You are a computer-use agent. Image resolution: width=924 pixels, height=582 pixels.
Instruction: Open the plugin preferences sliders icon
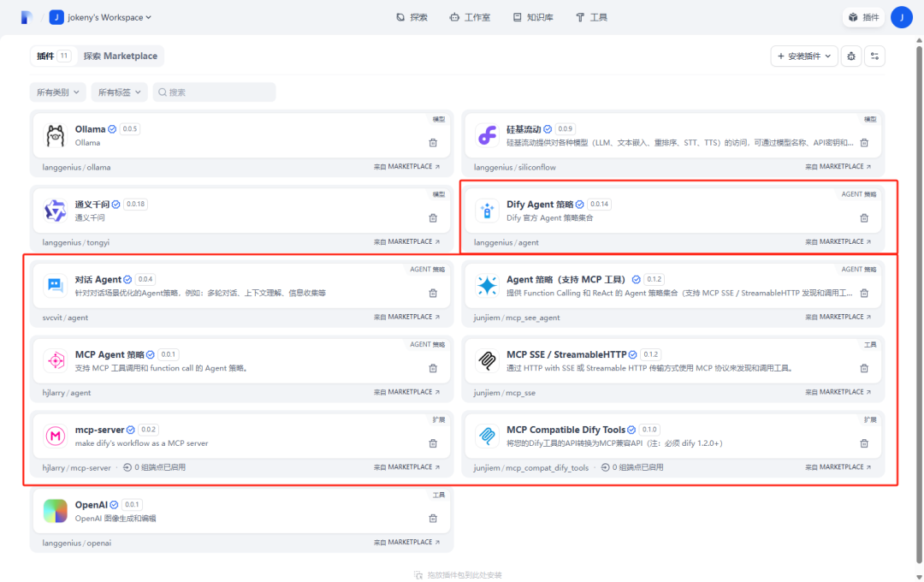(874, 56)
